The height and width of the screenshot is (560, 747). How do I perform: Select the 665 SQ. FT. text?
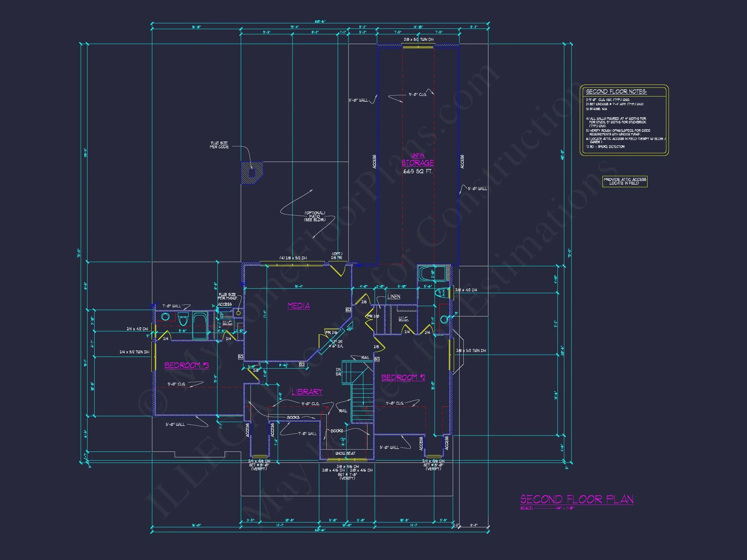click(x=417, y=171)
